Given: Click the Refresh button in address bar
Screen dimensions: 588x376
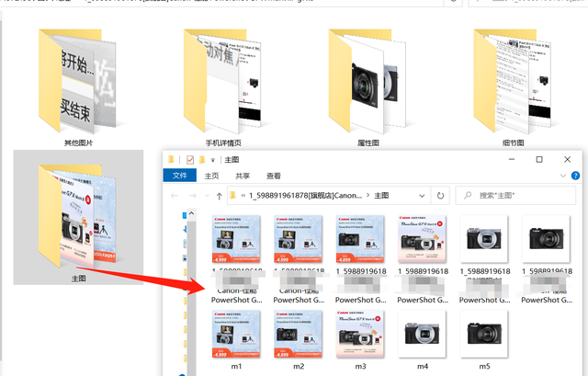Looking at the screenshot, I should (x=440, y=196).
